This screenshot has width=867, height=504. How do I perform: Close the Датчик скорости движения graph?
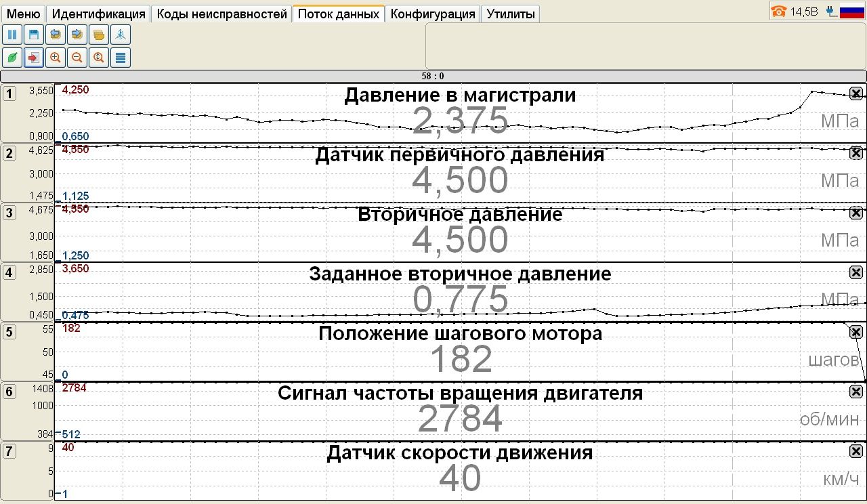click(x=856, y=451)
